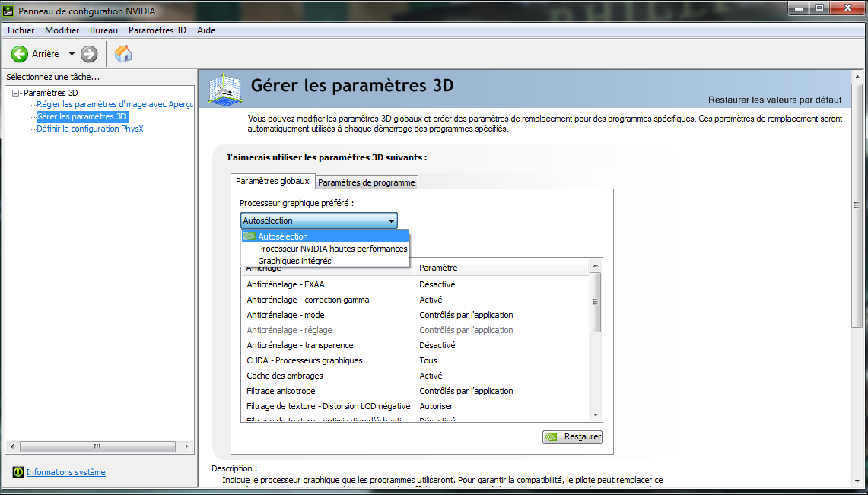Screen dimensions: 868x495
Task: Open the Fichier menu
Action: [21, 30]
